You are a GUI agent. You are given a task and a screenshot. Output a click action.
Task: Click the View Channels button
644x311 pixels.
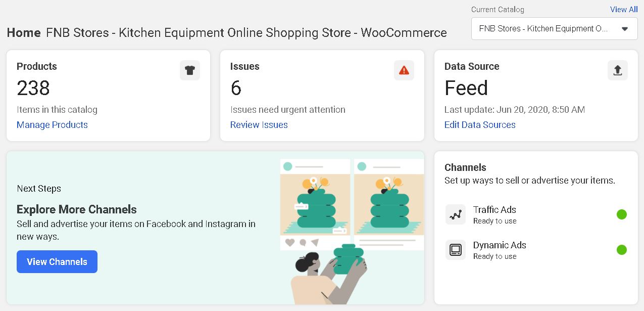(x=57, y=261)
